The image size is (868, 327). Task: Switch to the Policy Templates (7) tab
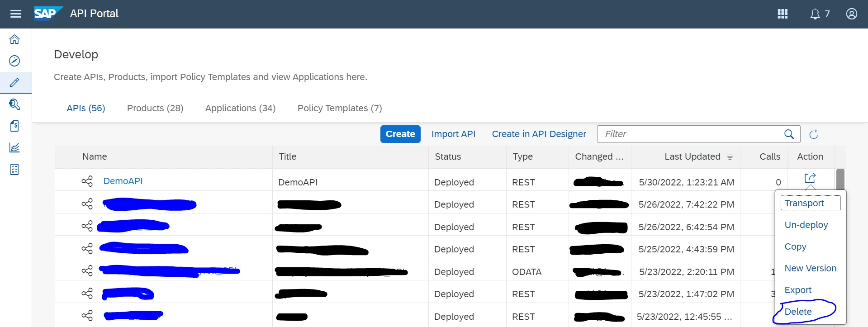(x=339, y=108)
